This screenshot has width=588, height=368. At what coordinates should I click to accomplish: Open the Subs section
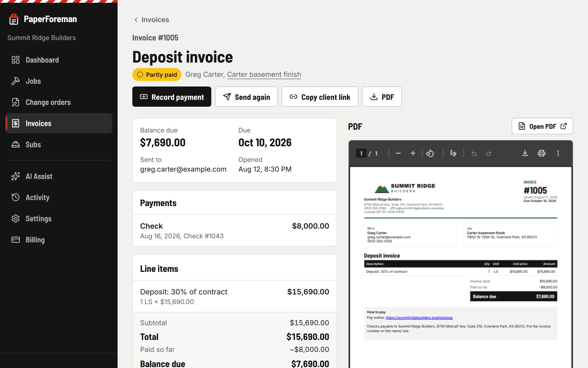tap(59, 144)
